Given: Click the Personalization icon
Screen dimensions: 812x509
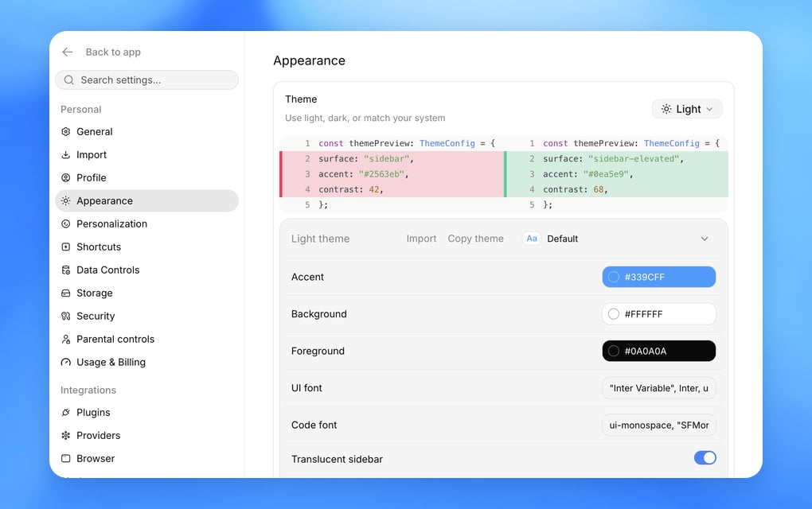Looking at the screenshot, I should pos(66,224).
